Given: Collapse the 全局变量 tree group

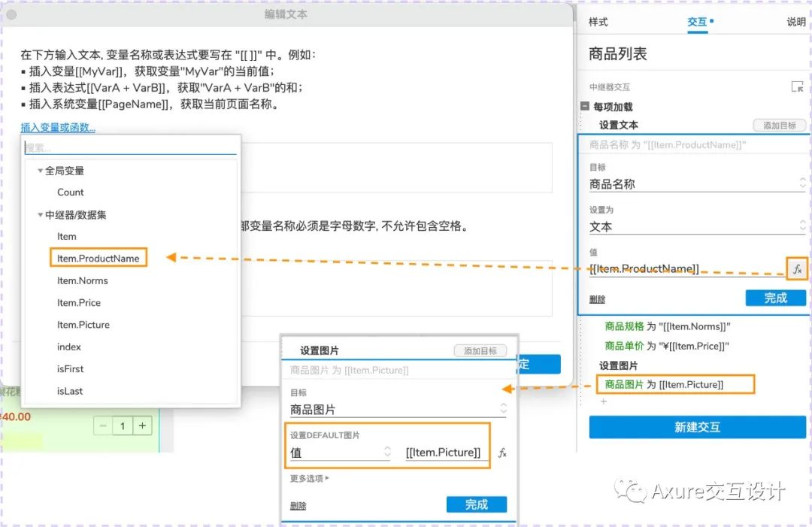Looking at the screenshot, I should [x=40, y=171].
